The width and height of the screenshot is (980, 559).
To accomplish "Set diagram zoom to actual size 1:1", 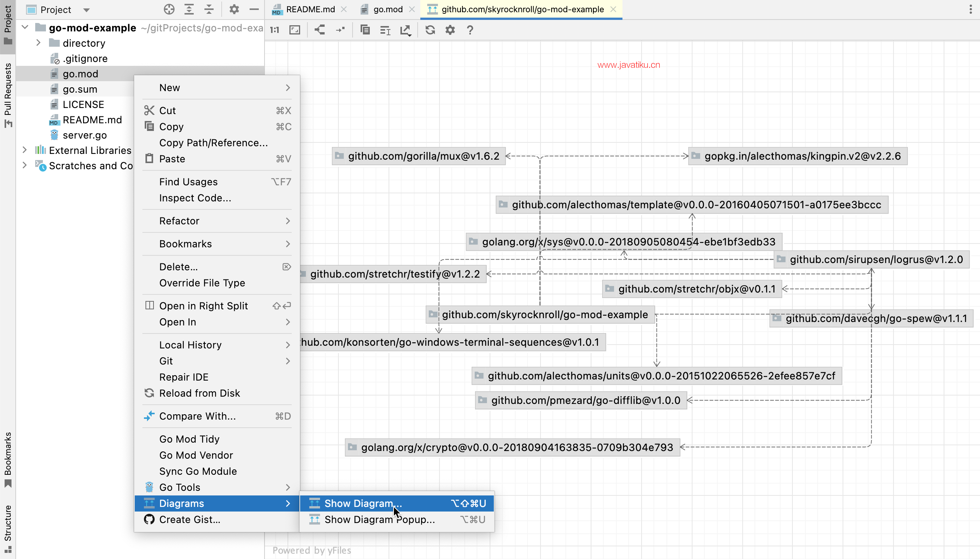I will pos(274,30).
